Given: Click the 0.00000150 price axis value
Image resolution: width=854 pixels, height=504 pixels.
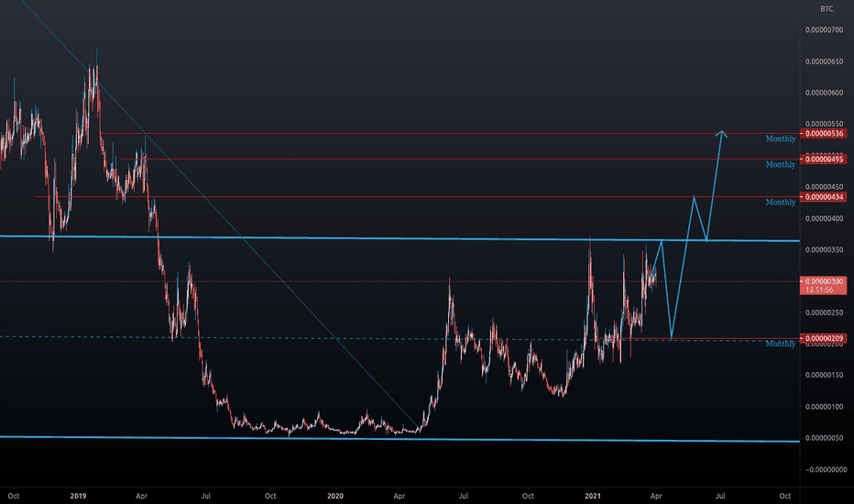Looking at the screenshot, I should point(824,376).
